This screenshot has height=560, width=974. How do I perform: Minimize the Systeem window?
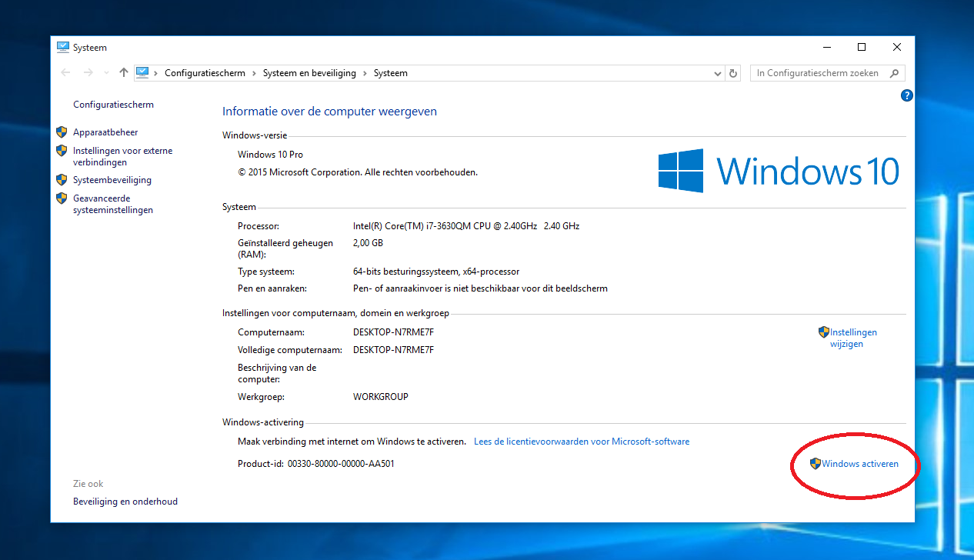(x=826, y=47)
